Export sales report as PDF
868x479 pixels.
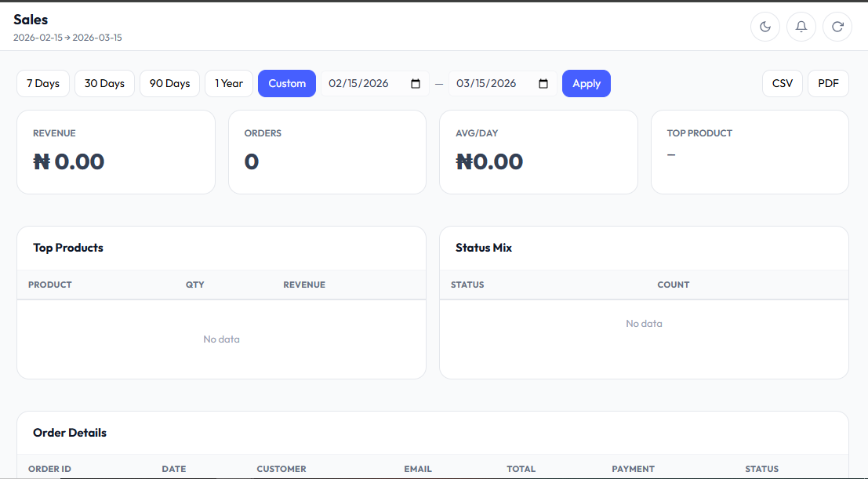click(828, 84)
